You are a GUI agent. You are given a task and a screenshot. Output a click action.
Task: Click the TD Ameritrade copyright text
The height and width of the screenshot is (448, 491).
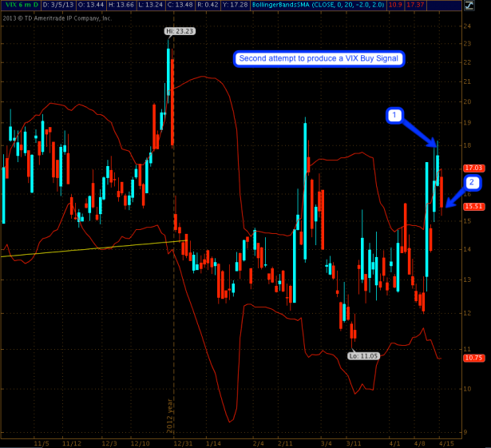[57, 17]
